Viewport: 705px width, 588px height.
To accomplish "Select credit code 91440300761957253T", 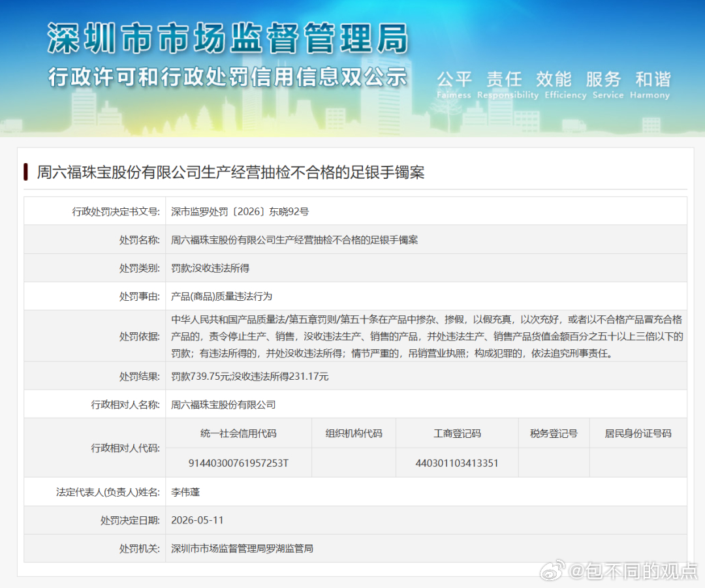I will point(238,463).
